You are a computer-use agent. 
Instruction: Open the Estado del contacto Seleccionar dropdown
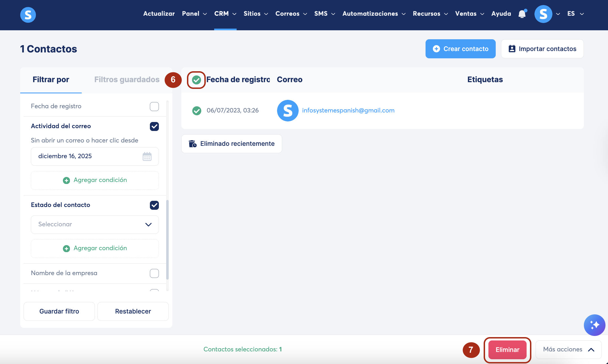pos(95,224)
